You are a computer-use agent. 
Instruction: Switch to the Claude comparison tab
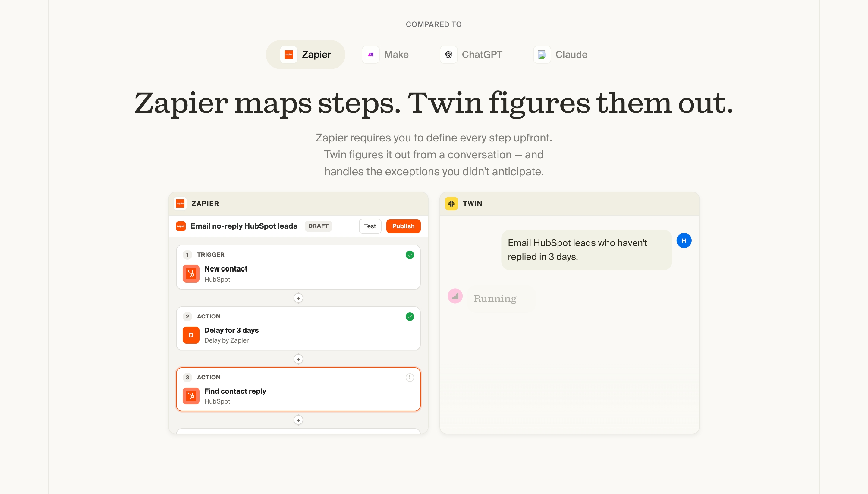click(561, 55)
